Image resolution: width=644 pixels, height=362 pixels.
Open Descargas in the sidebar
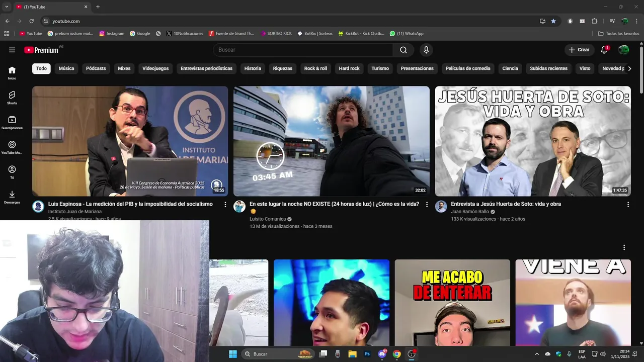pyautogui.click(x=12, y=197)
